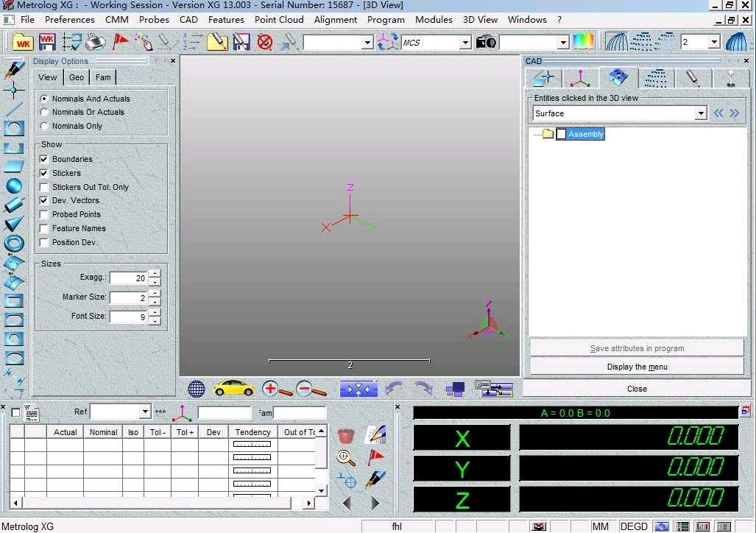Click Display the menu button
The height and width of the screenshot is (533, 756).
click(x=637, y=367)
